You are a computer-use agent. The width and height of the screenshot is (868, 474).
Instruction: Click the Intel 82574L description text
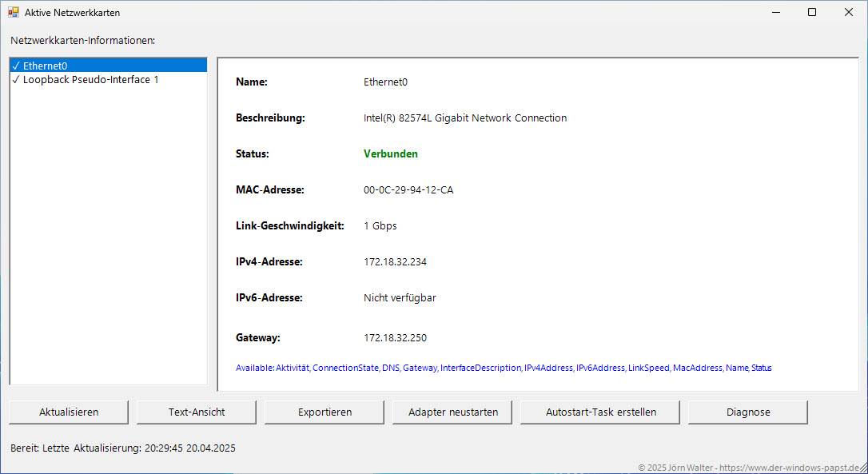coord(464,118)
